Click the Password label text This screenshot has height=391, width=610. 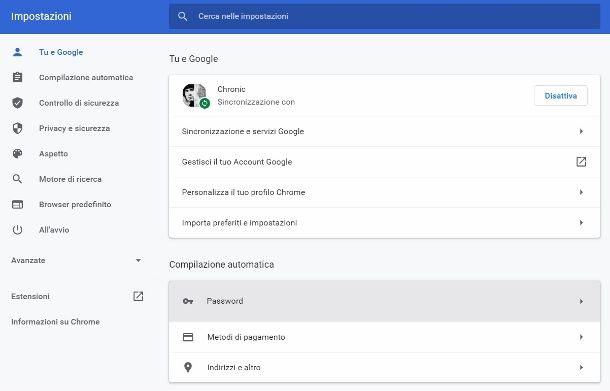pos(225,301)
